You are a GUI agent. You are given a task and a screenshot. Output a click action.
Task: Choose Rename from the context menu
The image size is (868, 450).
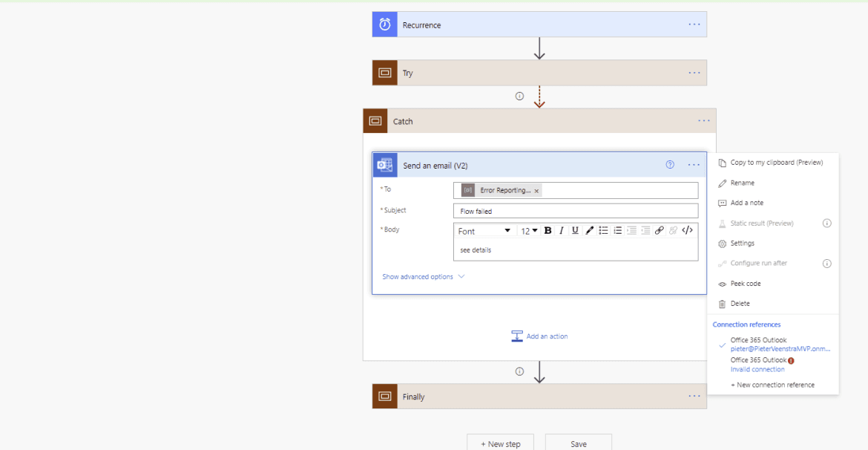pos(773,183)
